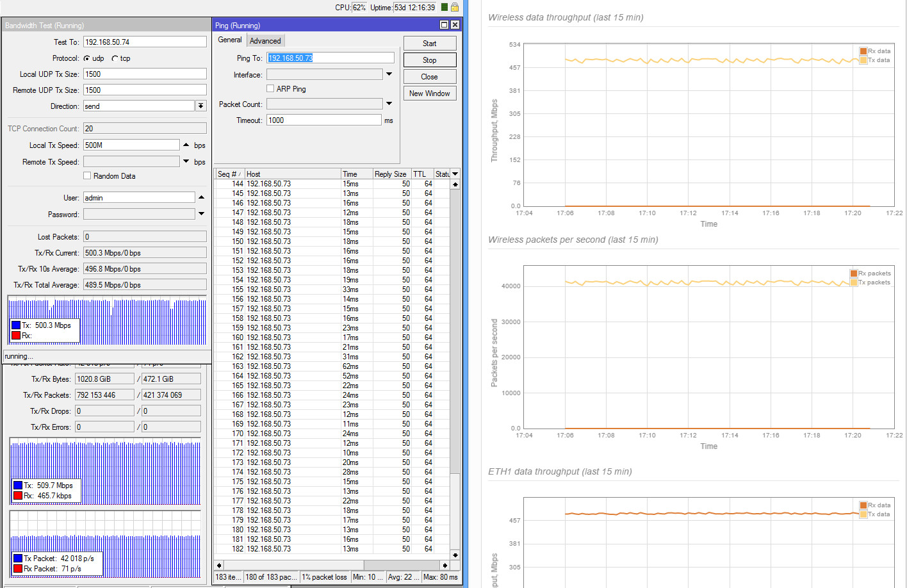Click the New Window button
The width and height of the screenshot is (907, 588).
point(429,94)
